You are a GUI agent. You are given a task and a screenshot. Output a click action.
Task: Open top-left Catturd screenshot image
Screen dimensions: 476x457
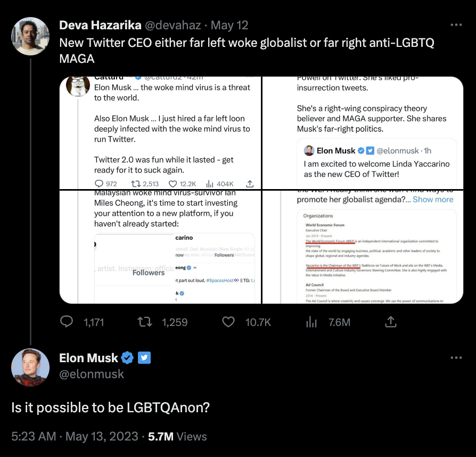160,133
